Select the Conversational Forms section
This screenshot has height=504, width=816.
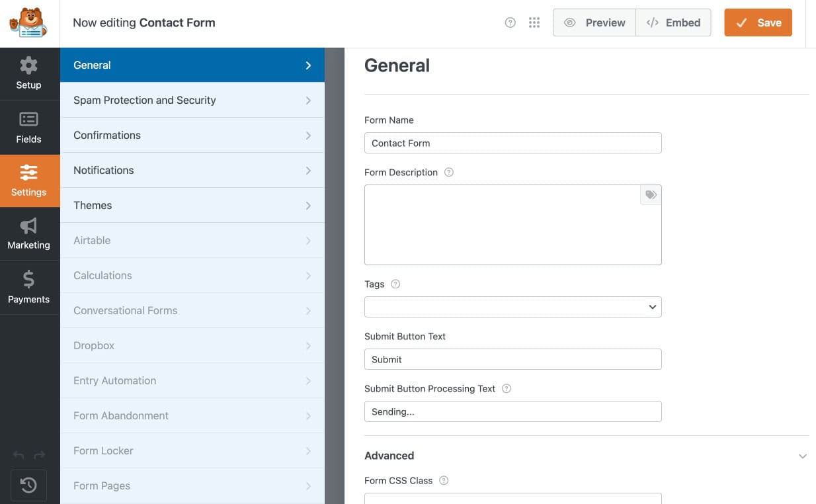coord(192,310)
